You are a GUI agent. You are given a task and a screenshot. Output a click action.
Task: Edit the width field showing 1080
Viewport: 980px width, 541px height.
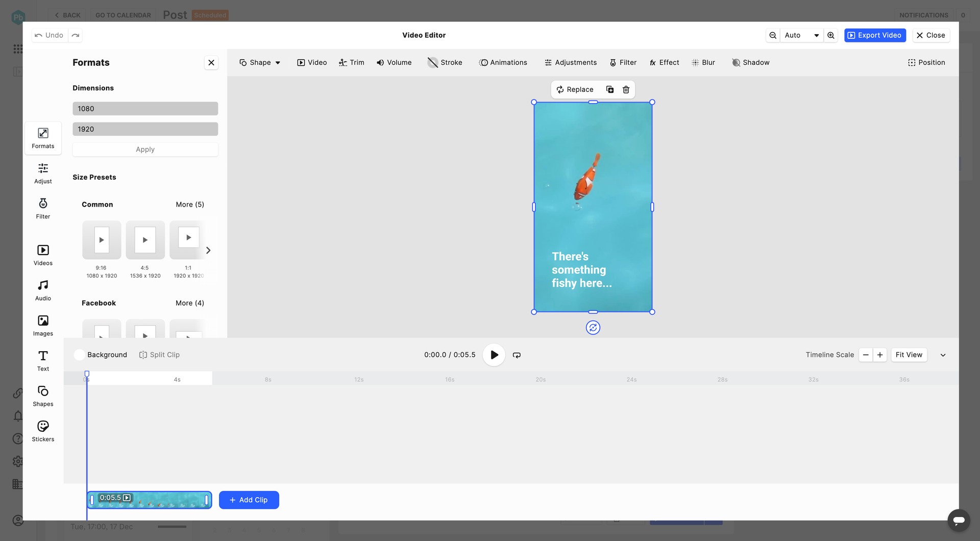[145, 109]
